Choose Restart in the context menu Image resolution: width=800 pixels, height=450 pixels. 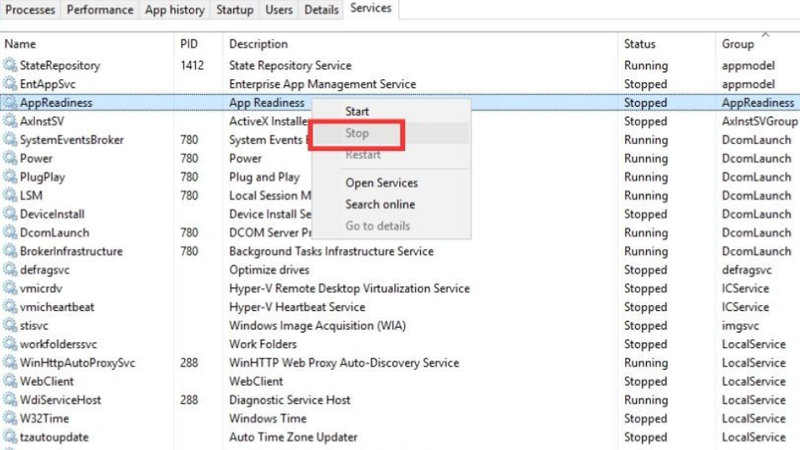(391, 155)
